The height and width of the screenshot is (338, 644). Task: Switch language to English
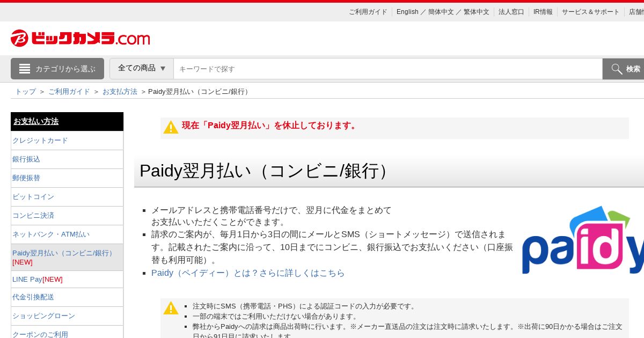407,12
